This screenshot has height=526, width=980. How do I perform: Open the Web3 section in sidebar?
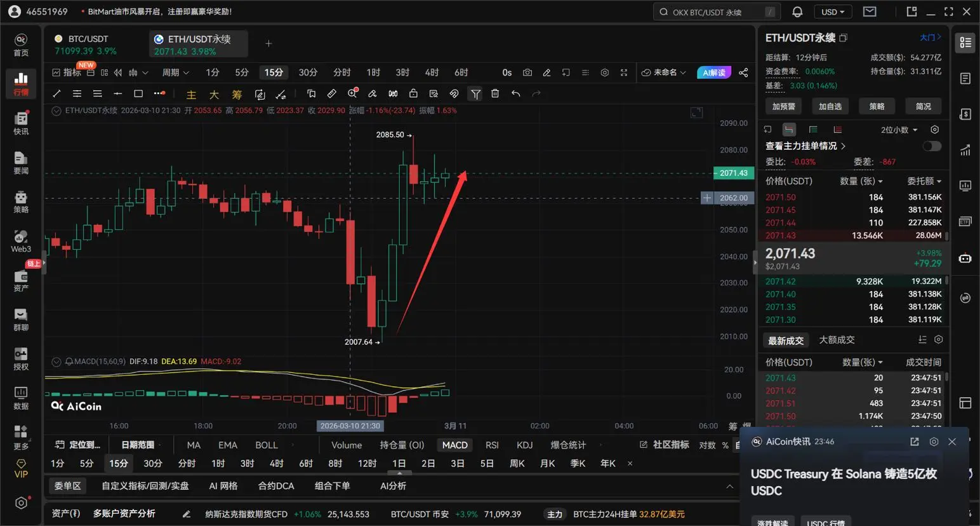(21, 241)
